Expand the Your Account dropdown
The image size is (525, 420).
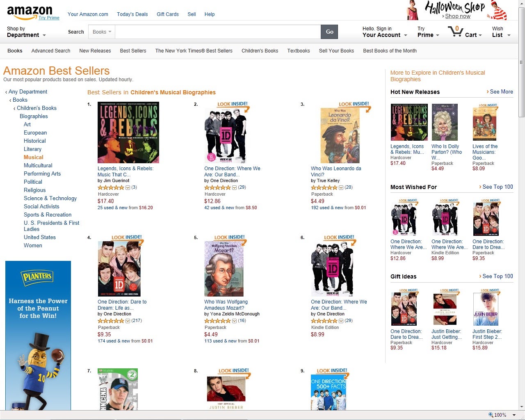tap(385, 32)
